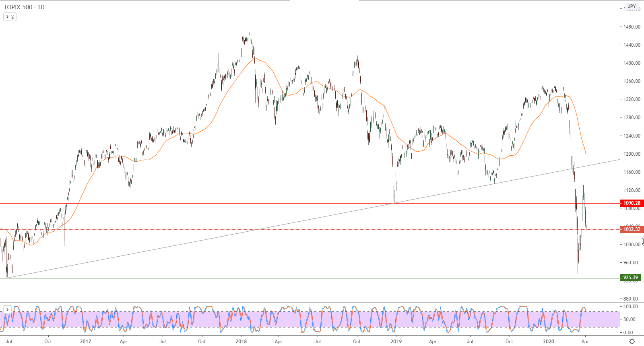Click the 100.00 stochastic scale value
This screenshot has height=346, width=644.
pos(631,307)
